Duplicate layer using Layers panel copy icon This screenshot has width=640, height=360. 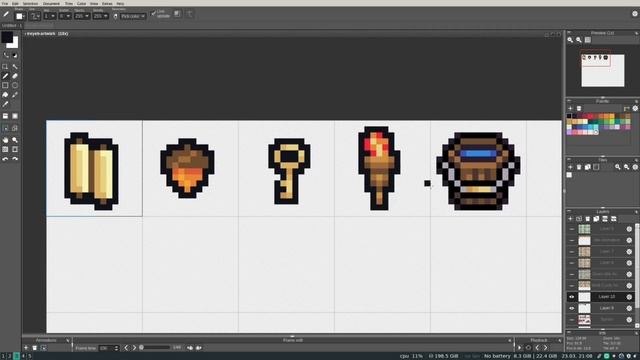[596, 219]
